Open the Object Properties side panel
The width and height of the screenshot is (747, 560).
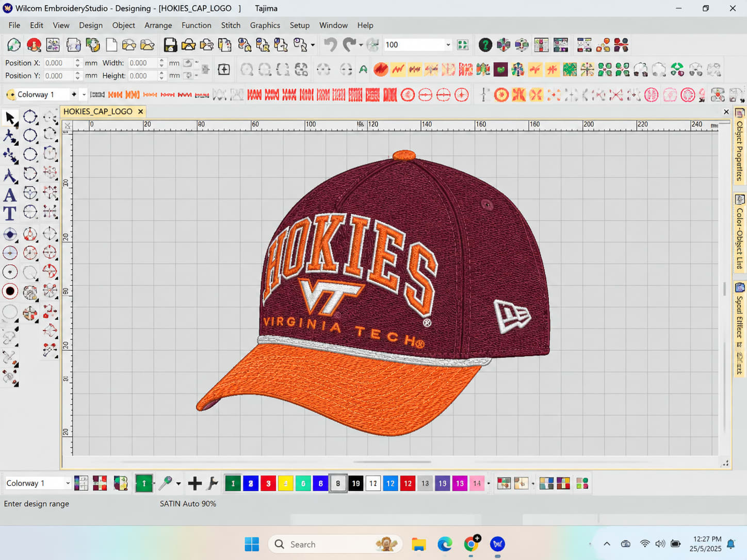(740, 146)
